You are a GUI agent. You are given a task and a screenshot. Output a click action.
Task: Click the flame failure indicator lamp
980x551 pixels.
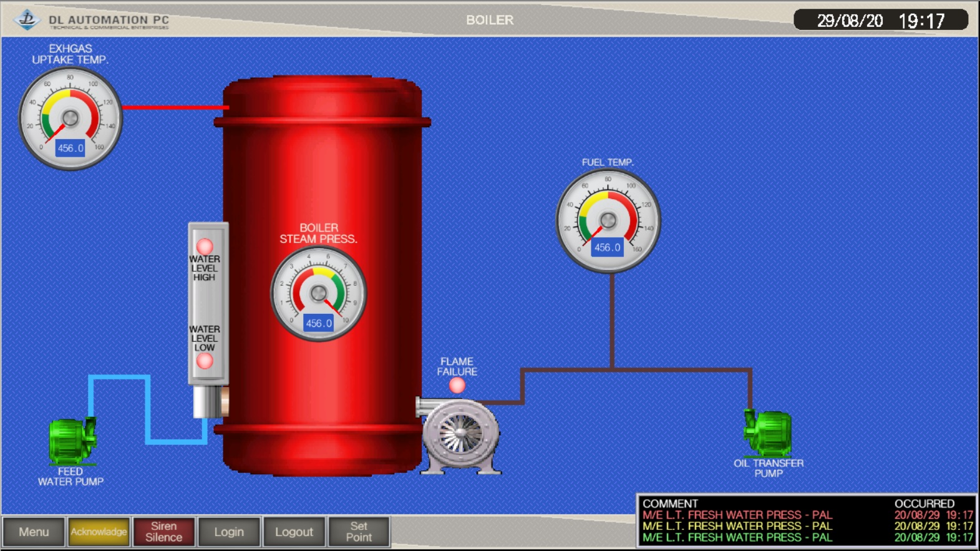tap(457, 386)
